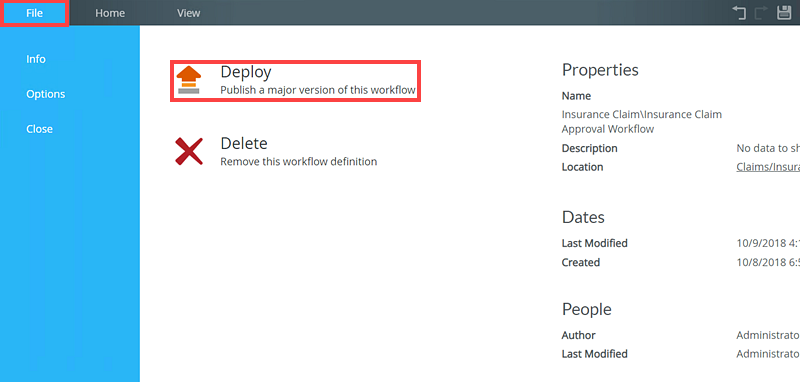This screenshot has width=800, height=382.
Task: Select Info in the blue sidebar
Action: click(36, 59)
